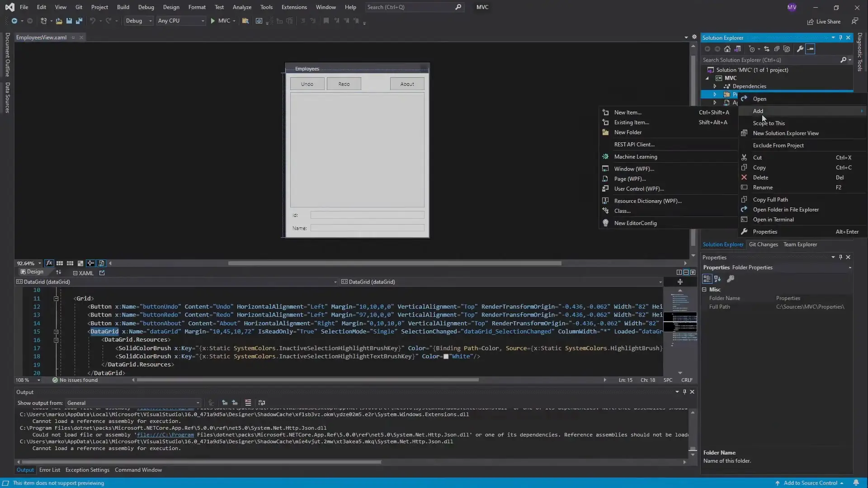
Task: Toggle Preview Selected Items in Solution Explorer
Action: coord(810,49)
